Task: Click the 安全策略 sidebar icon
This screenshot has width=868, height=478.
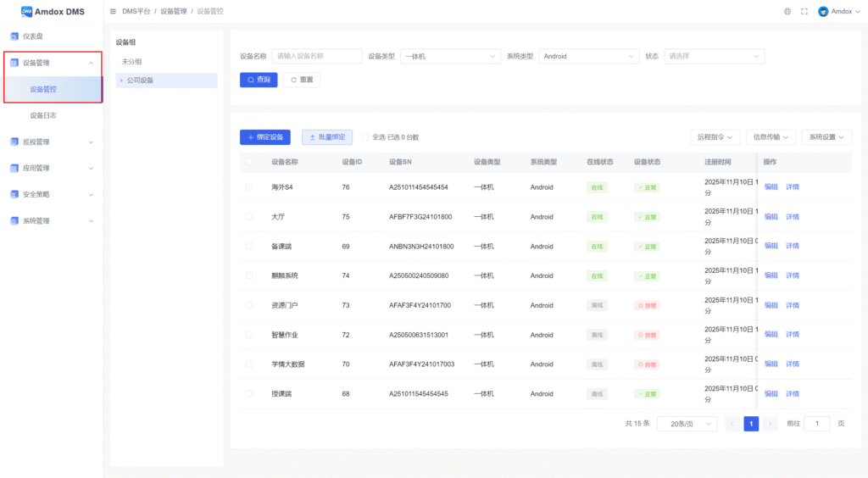Action: [14, 194]
